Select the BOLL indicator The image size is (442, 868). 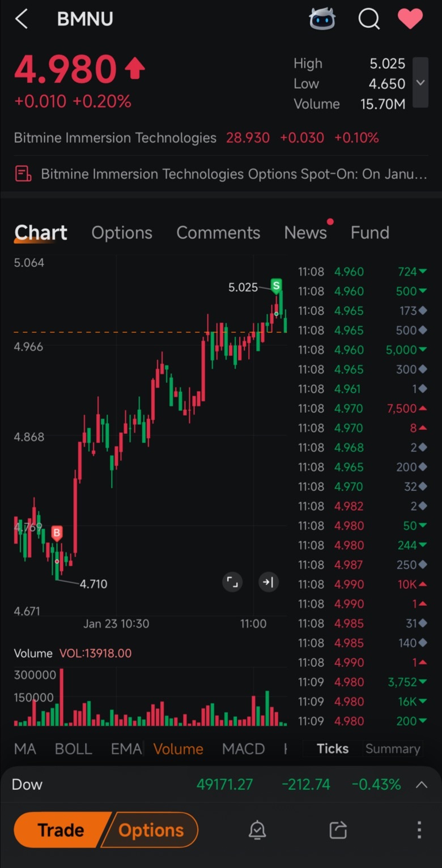point(73,749)
